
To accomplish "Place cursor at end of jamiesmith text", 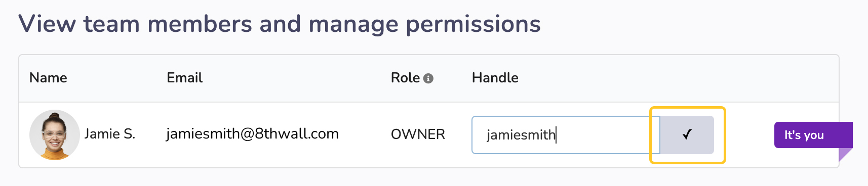I will (x=556, y=135).
